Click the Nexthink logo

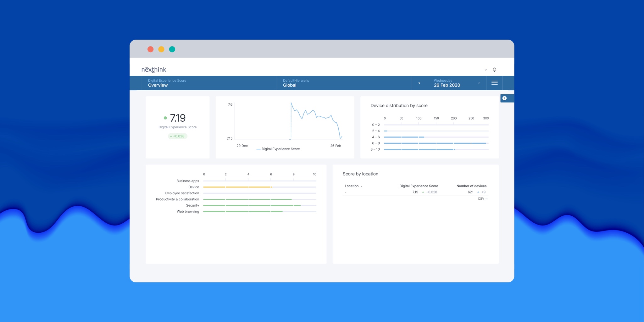[x=153, y=69]
